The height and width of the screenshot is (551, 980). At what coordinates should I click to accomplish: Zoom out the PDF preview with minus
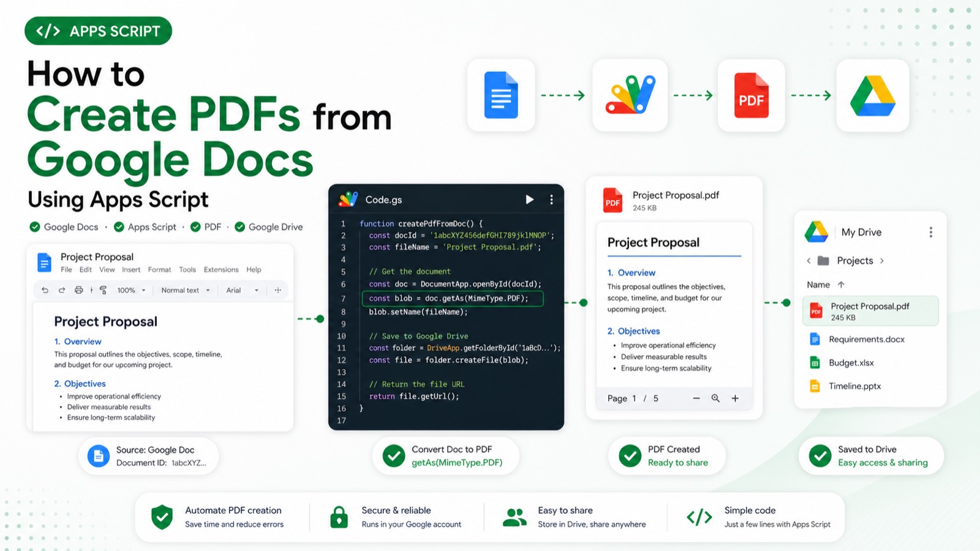[696, 398]
